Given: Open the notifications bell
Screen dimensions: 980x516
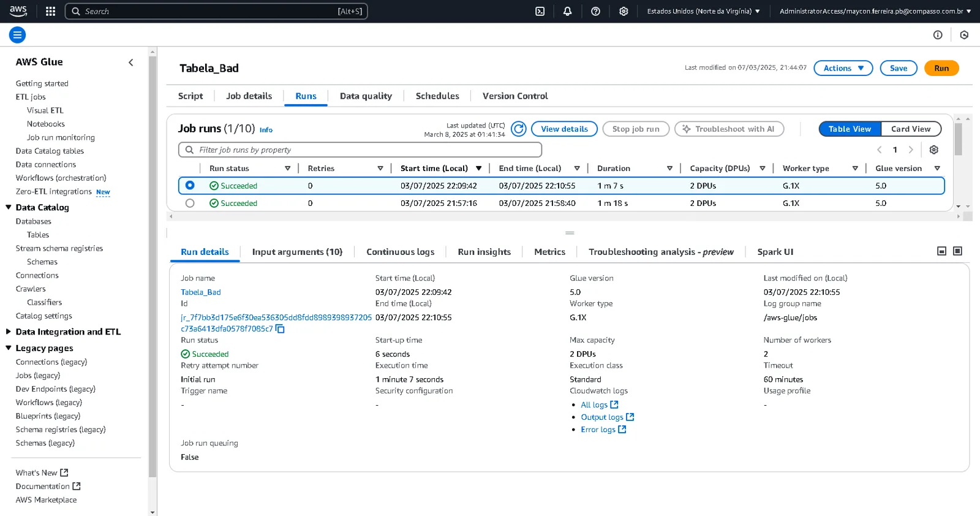Looking at the screenshot, I should 568,11.
